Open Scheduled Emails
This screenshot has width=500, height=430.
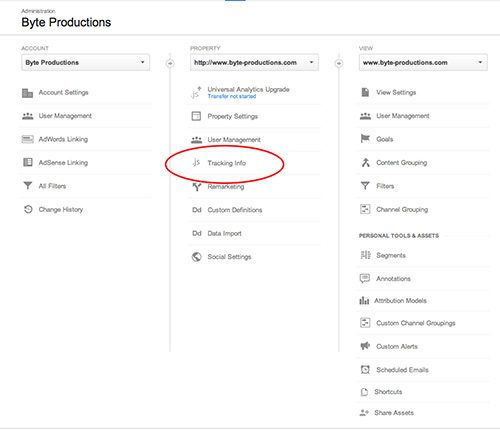pos(402,370)
